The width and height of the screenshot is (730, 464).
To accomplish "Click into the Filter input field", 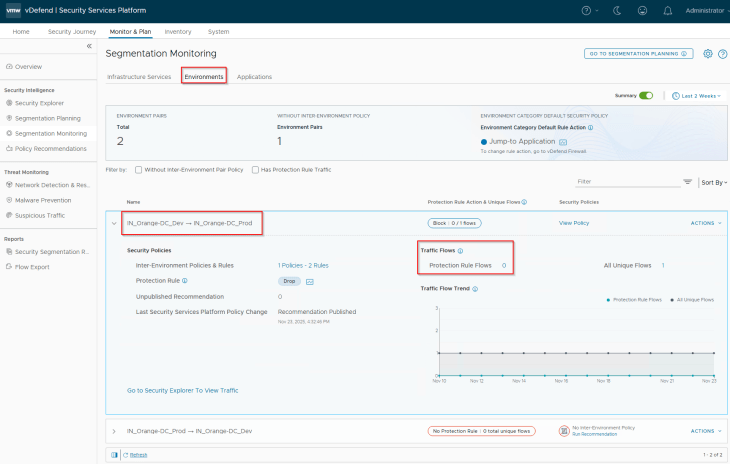I will (x=625, y=182).
